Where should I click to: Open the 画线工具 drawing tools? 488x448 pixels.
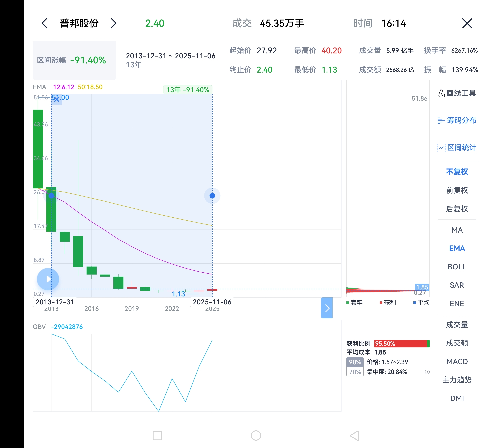[457, 93]
